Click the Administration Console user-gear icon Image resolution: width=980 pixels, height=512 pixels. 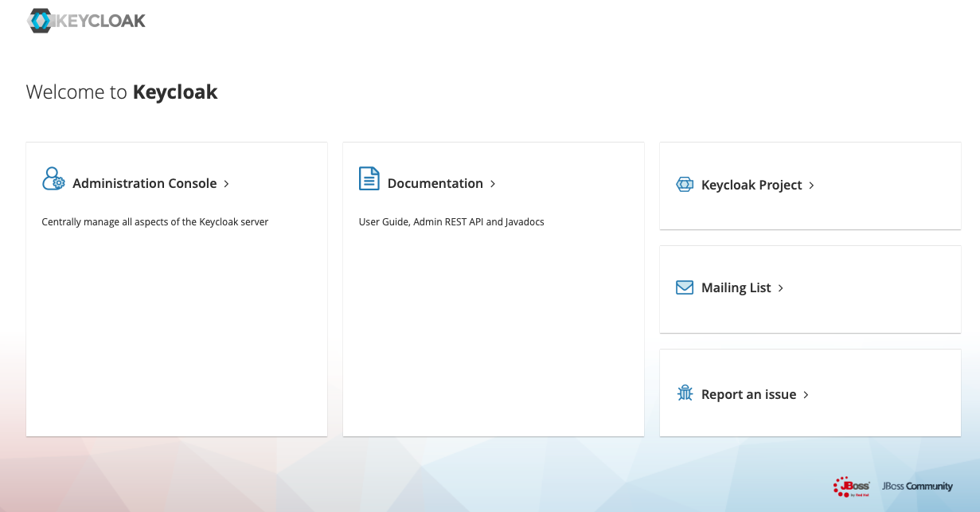[53, 178]
